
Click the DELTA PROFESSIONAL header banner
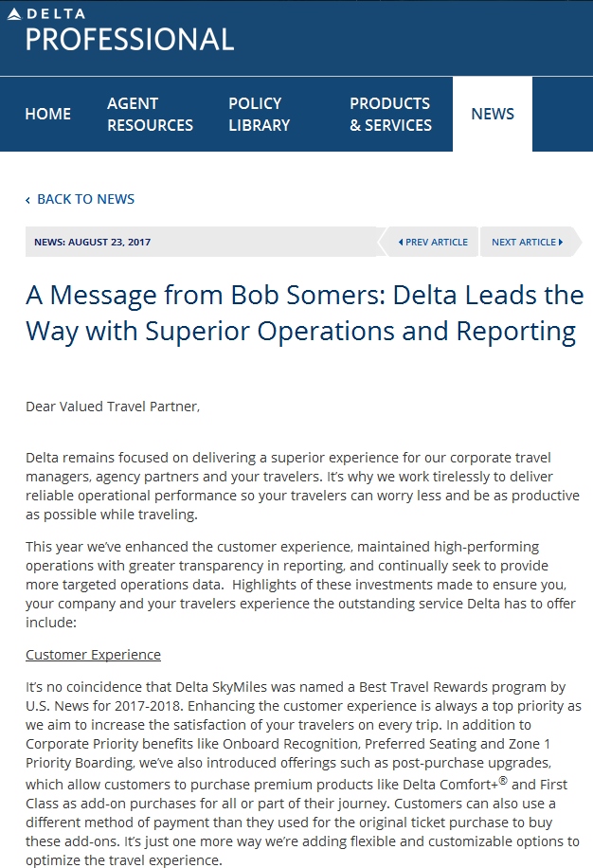[296, 38]
